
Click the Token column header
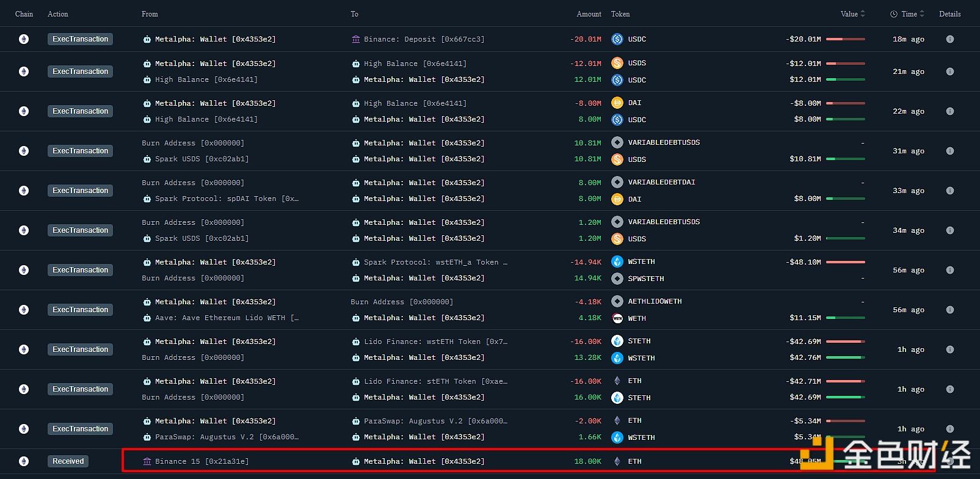pos(620,14)
